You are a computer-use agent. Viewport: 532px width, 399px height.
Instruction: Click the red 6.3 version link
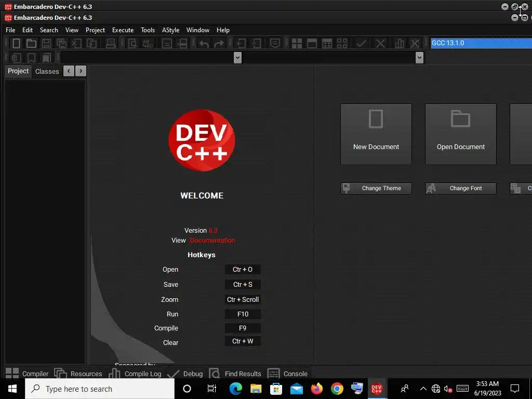click(213, 230)
